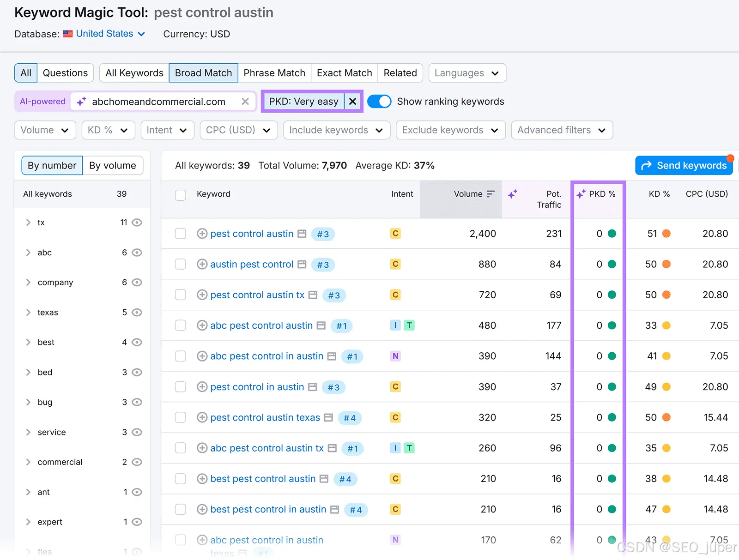Click the domain input abchomeandcommercial.com
This screenshot has width=739, height=560.
pos(158,102)
